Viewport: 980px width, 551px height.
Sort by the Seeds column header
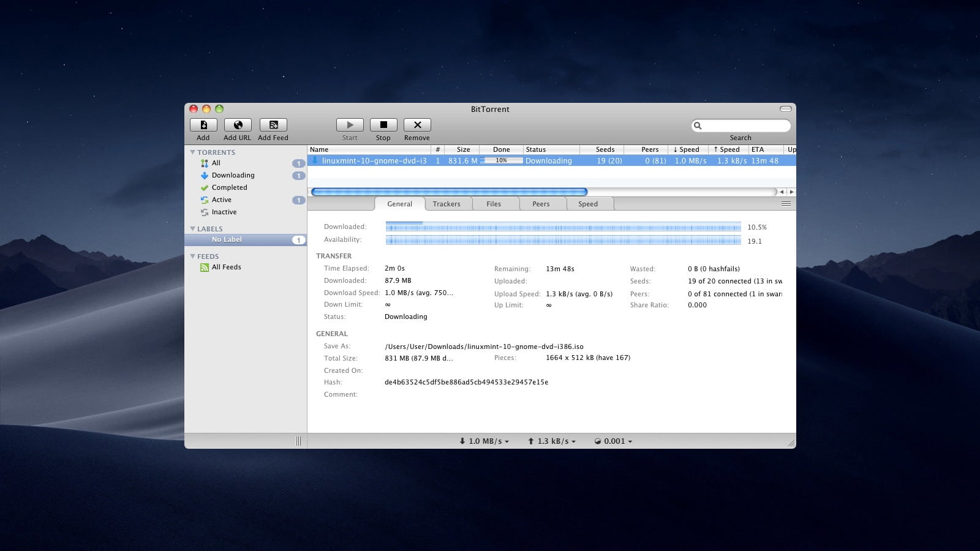(x=602, y=149)
